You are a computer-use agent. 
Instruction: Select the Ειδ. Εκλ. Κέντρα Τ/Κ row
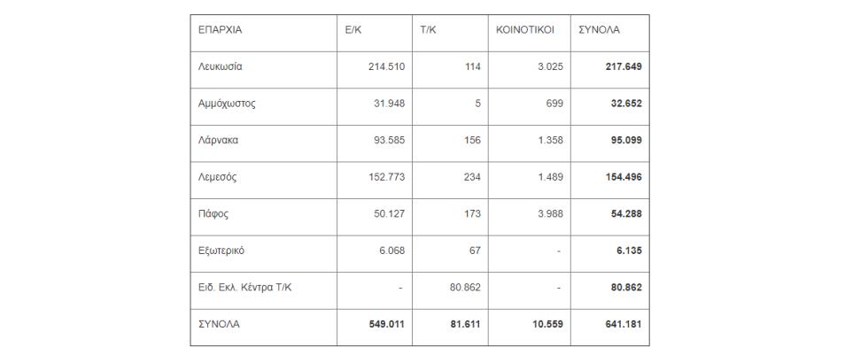pyautogui.click(x=420, y=287)
